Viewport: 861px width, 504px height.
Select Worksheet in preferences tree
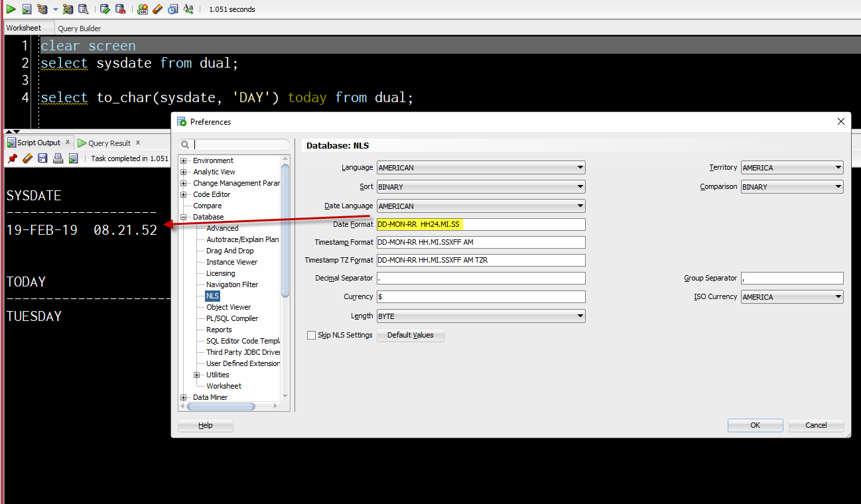(x=224, y=386)
